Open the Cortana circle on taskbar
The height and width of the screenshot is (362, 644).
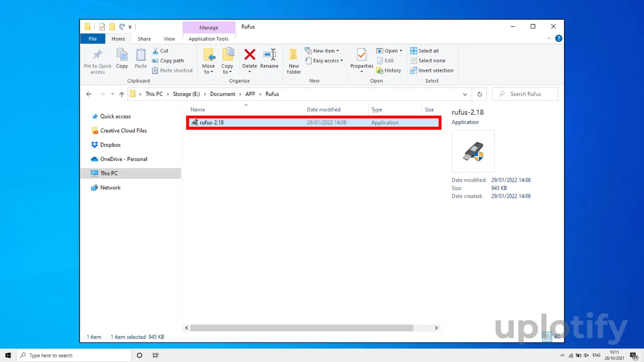pos(139,355)
